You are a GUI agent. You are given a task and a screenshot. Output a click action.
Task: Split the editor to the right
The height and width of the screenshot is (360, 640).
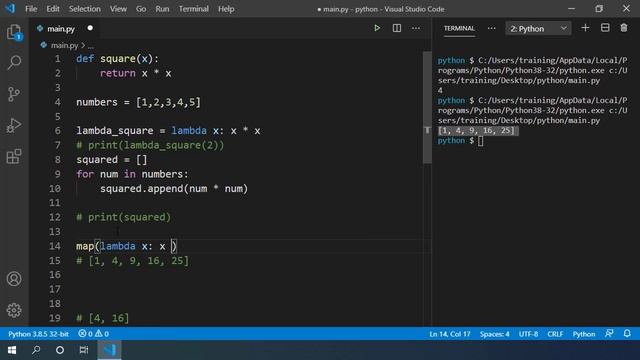point(396,28)
